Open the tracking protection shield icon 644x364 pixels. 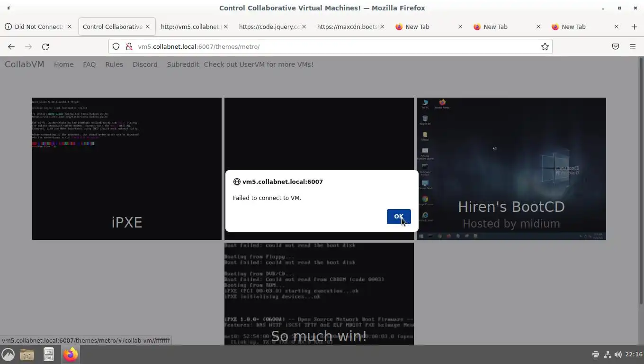(x=116, y=46)
